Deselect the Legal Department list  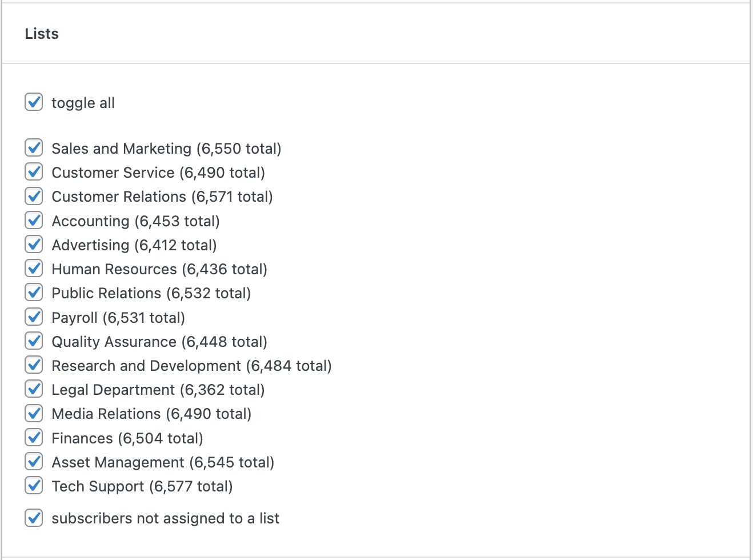click(x=34, y=389)
